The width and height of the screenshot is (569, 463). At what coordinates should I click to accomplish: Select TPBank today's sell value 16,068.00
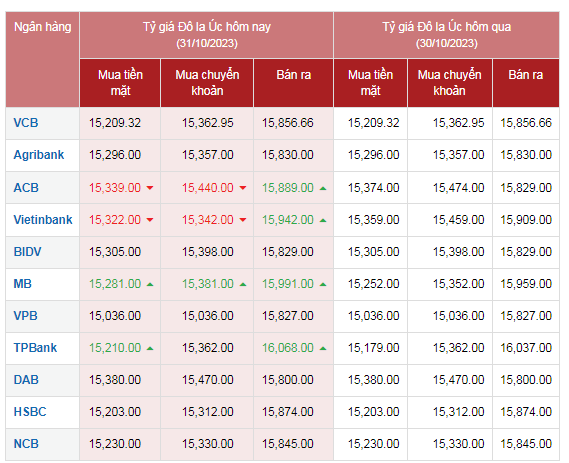pyautogui.click(x=288, y=348)
